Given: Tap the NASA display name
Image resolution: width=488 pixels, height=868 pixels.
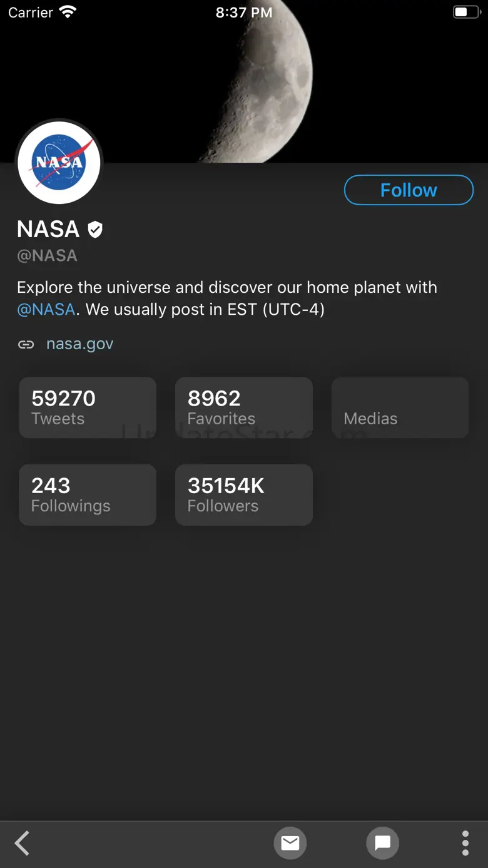Looking at the screenshot, I should point(48,230).
